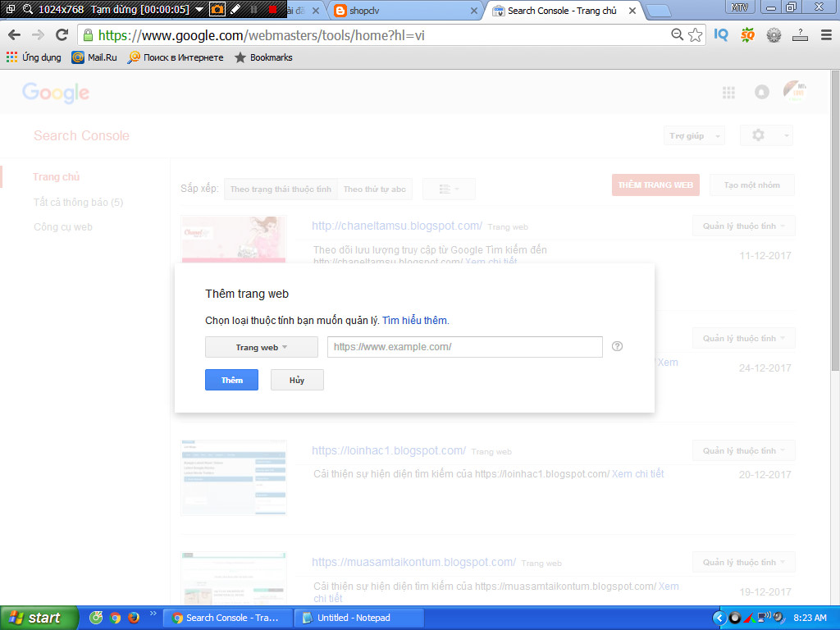Click the Tạo một nhóm button

[752, 185]
